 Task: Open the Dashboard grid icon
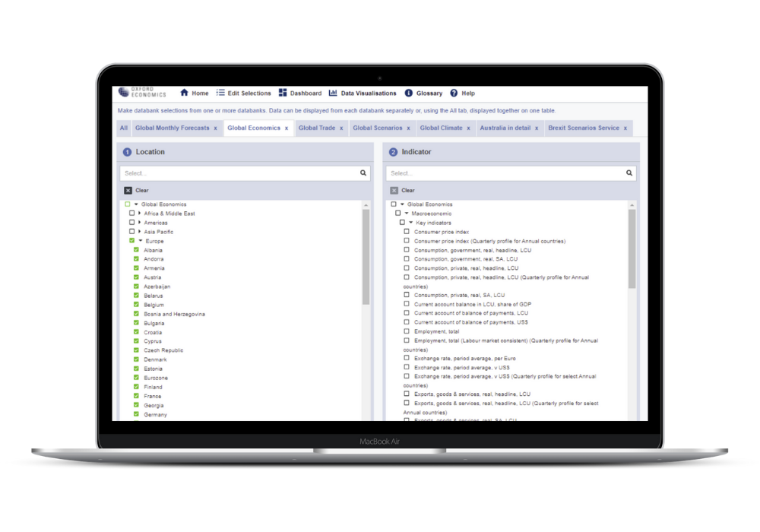[283, 93]
